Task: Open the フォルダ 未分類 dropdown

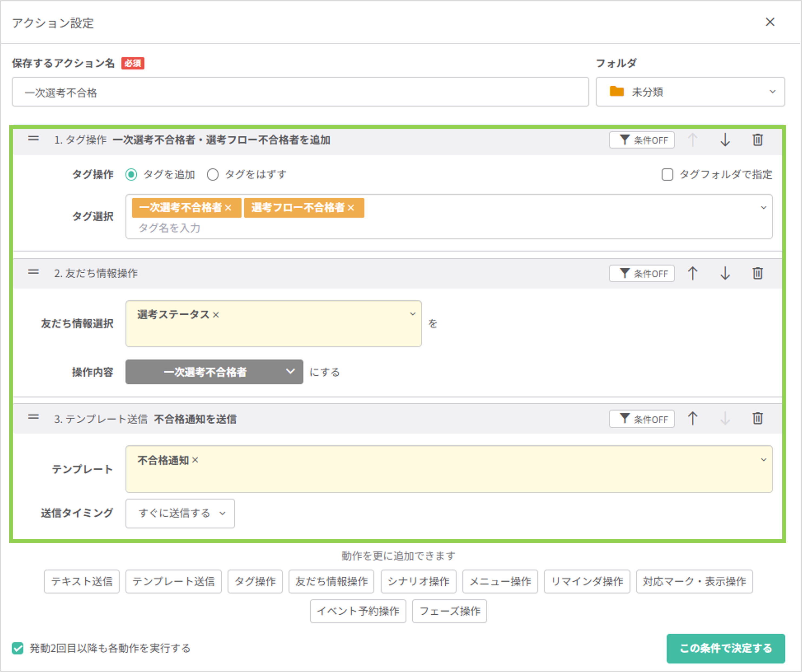Action: 690,92
